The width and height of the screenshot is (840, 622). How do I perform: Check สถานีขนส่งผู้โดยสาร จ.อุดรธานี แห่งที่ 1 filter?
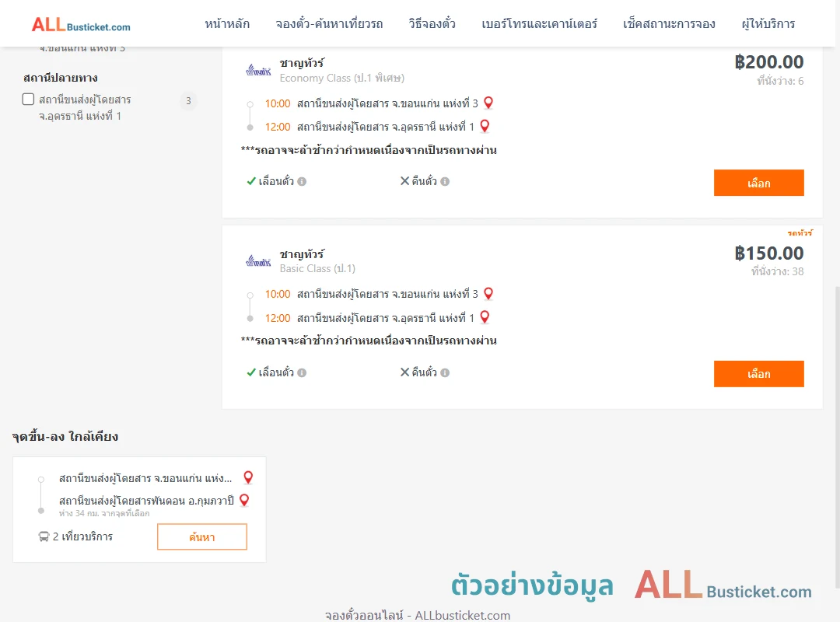tap(29, 99)
